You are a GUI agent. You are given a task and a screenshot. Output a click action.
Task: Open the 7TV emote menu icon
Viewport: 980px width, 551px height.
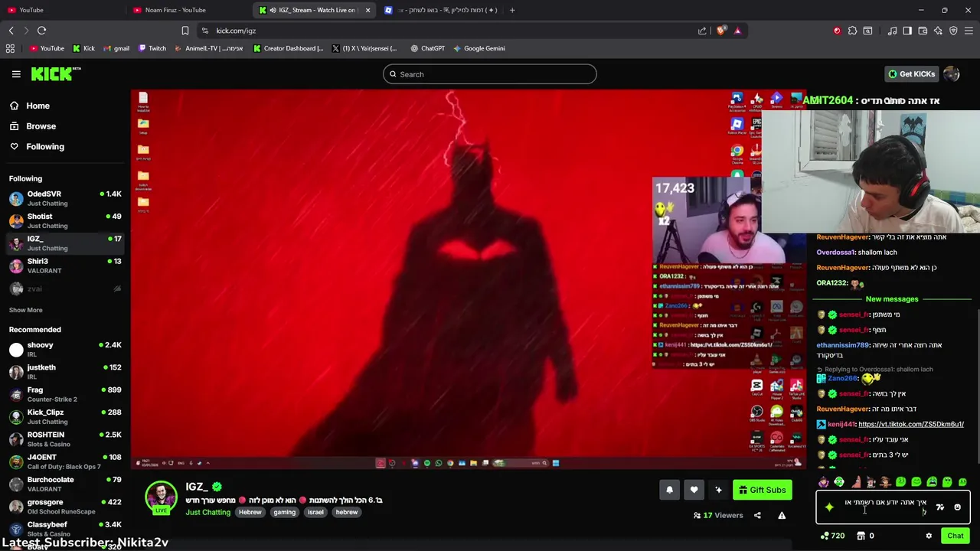coord(940,507)
